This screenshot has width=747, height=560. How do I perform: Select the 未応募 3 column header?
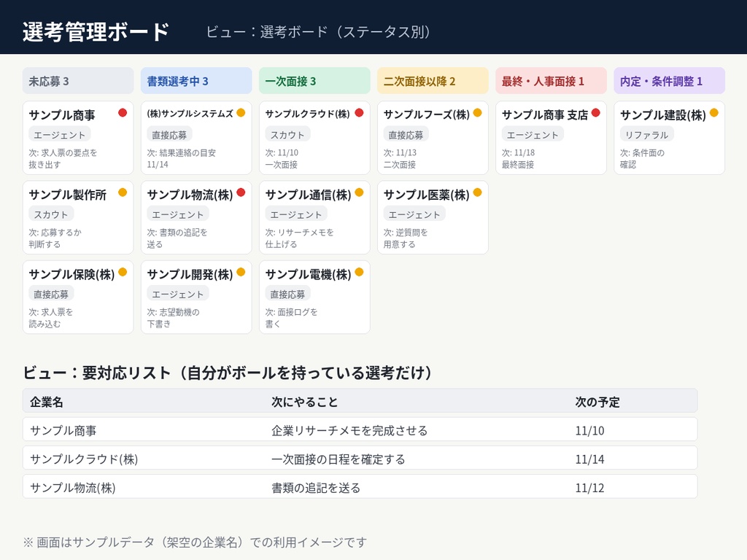[78, 81]
